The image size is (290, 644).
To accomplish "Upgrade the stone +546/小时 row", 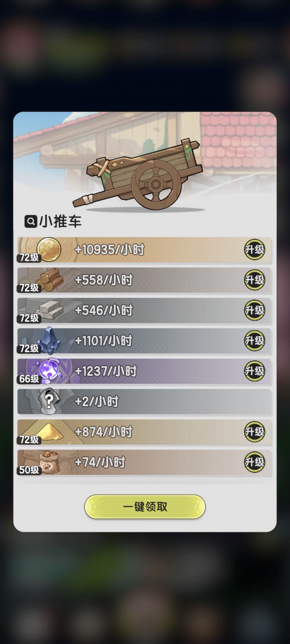I will point(254,310).
